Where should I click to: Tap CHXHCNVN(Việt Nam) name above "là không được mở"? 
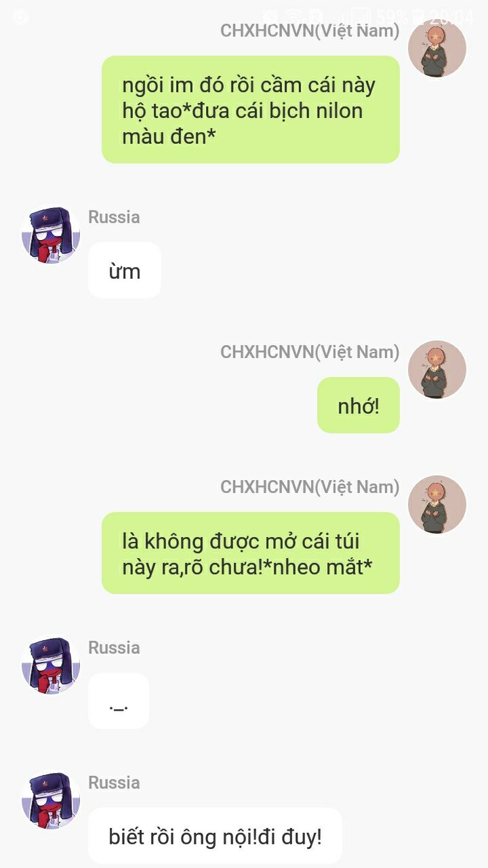click(x=310, y=487)
